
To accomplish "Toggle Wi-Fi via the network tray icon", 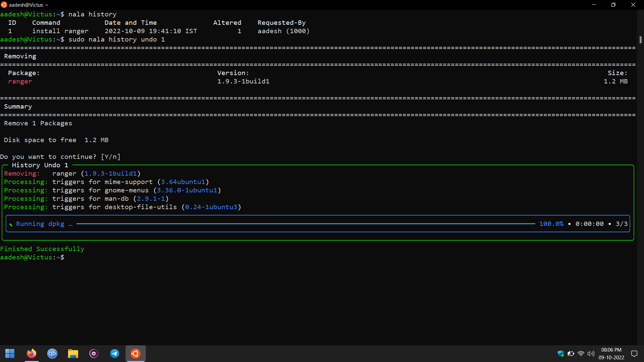I will (581, 354).
